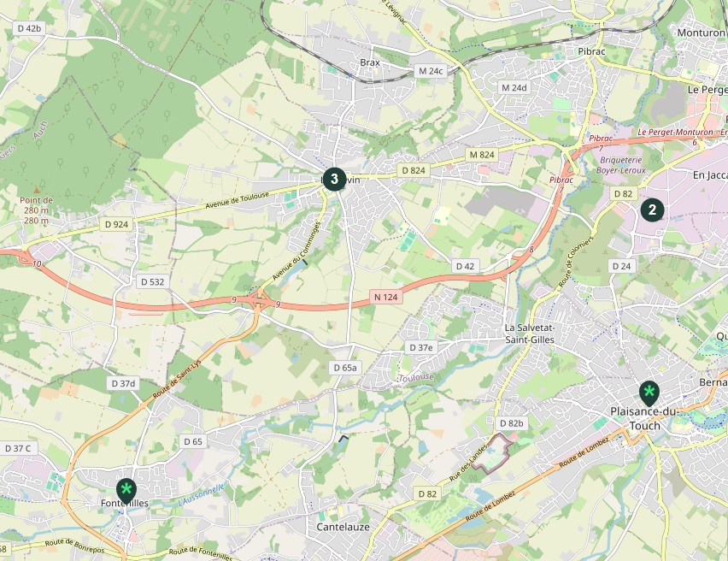The image size is (728, 561).
Task: Click the Cantelauze place label
Action: [x=343, y=527]
